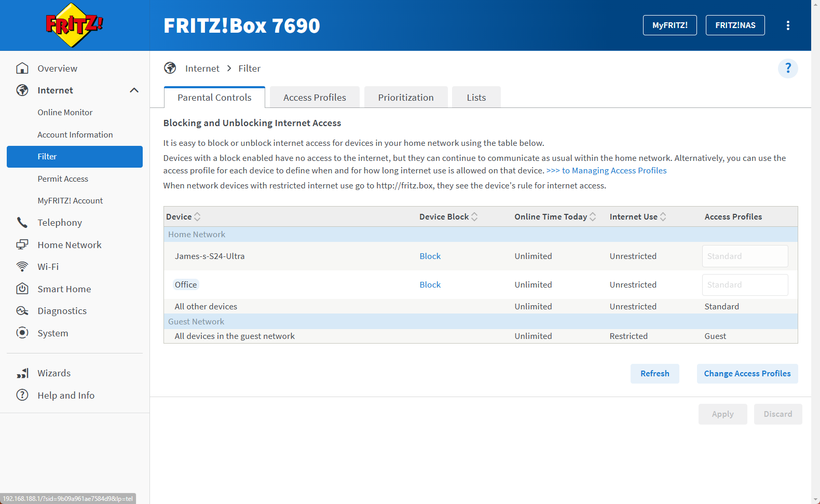Image resolution: width=820 pixels, height=504 pixels.
Task: Switch to the Access Profiles tab
Action: (315, 98)
